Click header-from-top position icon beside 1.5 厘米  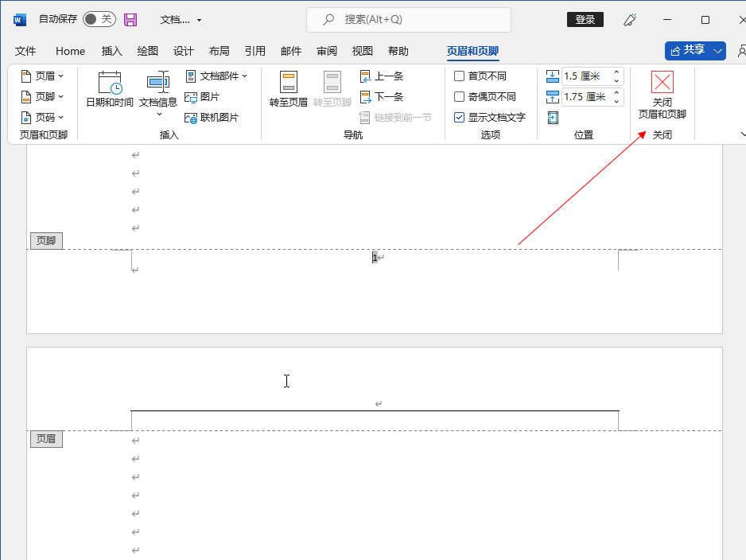(x=553, y=76)
